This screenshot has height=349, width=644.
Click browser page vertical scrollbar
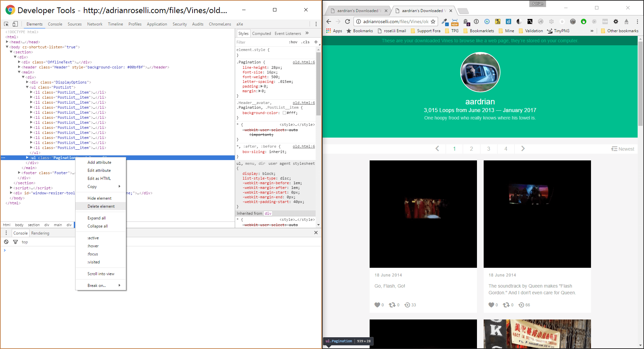click(x=640, y=84)
